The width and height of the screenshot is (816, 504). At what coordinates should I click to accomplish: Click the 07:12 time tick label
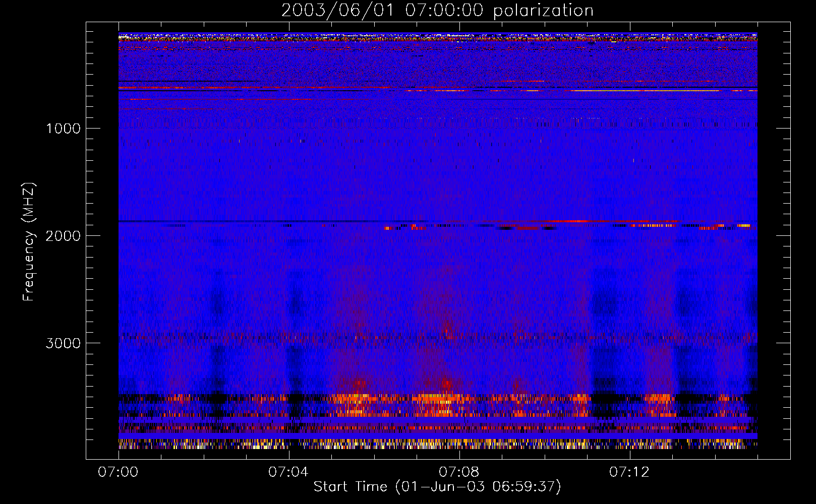pyautogui.click(x=629, y=472)
